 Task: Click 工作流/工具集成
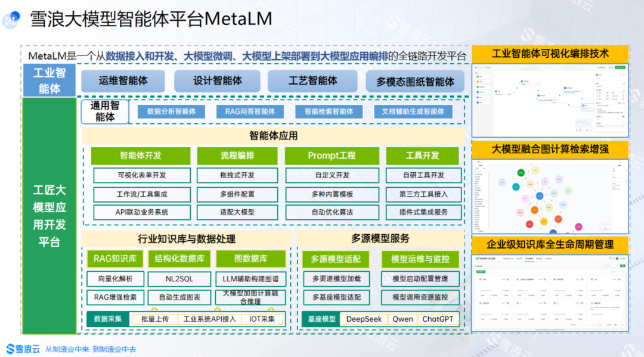pyautogui.click(x=142, y=194)
